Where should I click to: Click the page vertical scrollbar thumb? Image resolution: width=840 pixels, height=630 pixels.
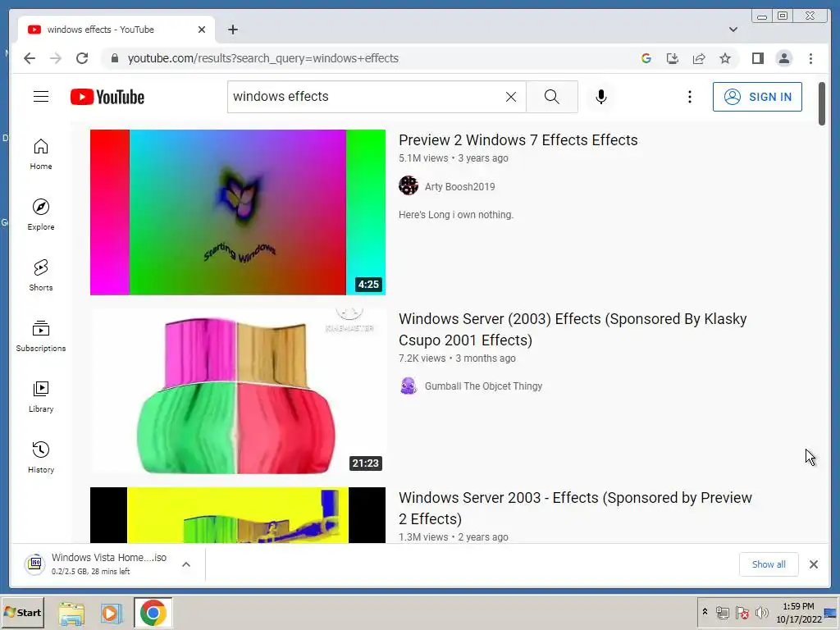point(822,104)
